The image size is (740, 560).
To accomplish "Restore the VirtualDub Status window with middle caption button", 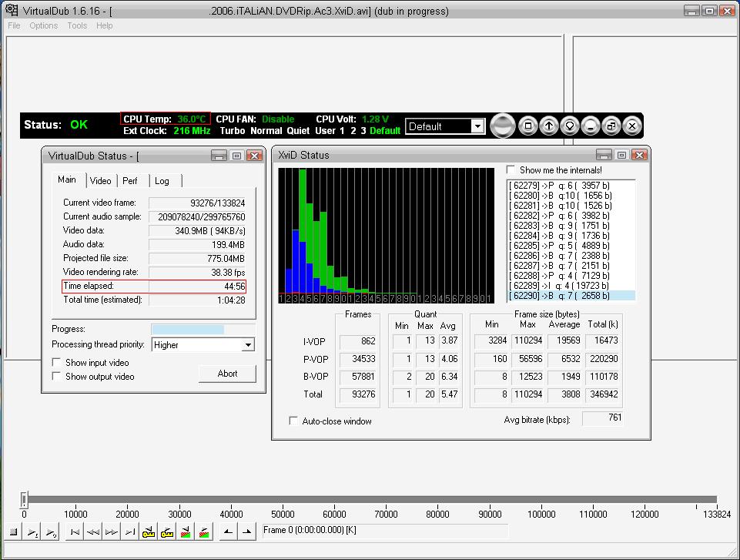I will tap(236, 156).
